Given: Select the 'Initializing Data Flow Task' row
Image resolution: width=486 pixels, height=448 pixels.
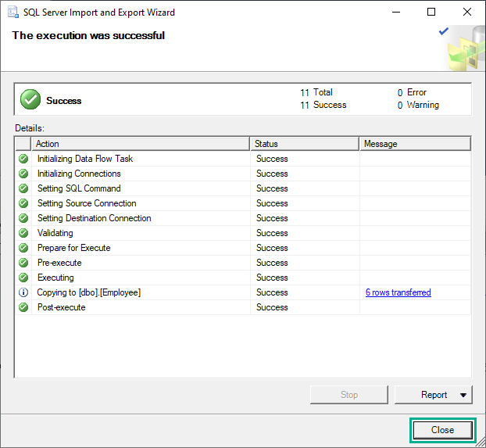Looking at the screenshot, I should [243, 159].
